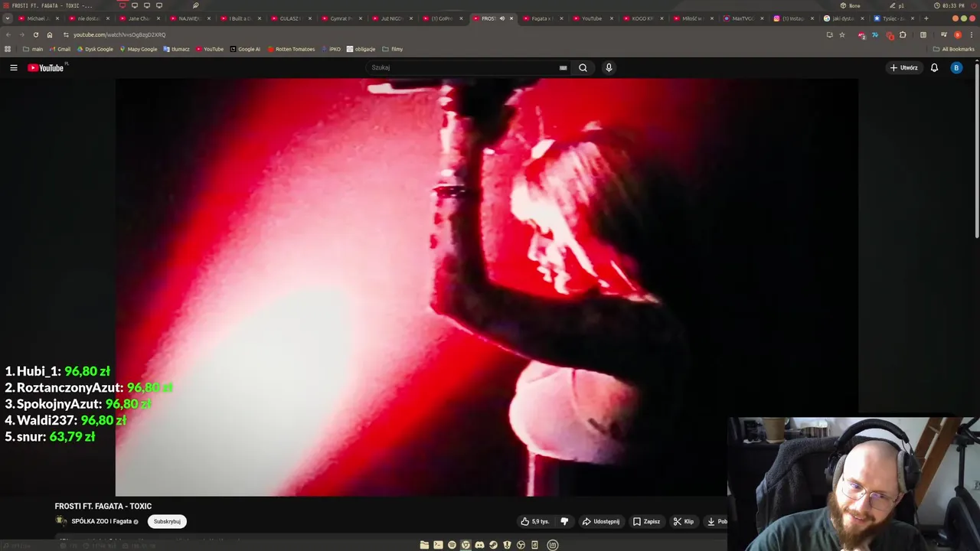Close the Fagata tab
Viewport: 980px width, 551px height.
pyautogui.click(x=561, y=18)
